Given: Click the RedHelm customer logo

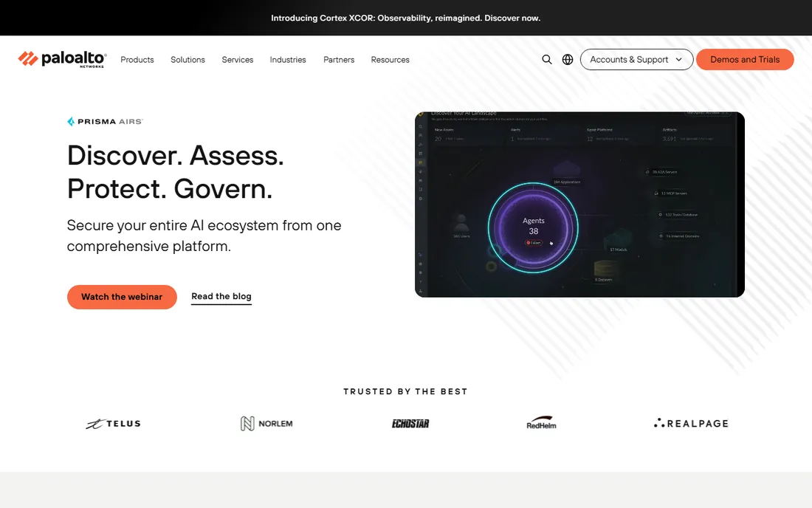Looking at the screenshot, I should click(541, 423).
